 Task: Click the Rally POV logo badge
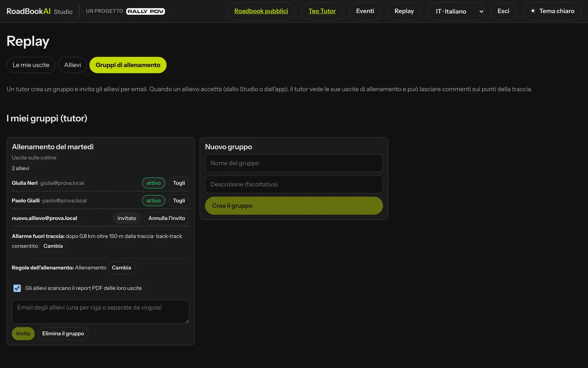146,11
